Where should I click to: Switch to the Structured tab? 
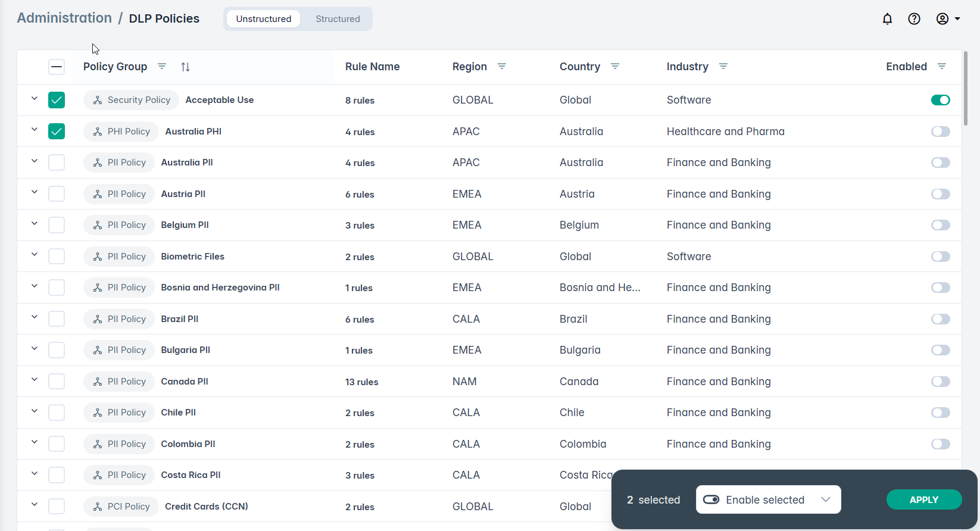tap(338, 19)
